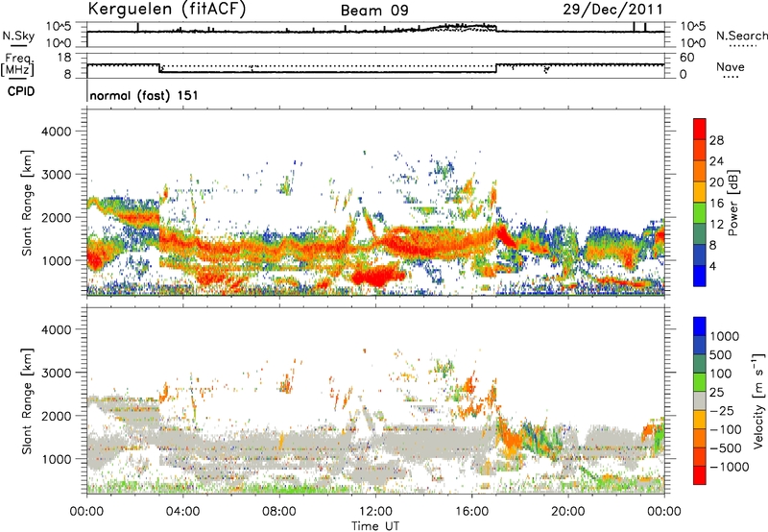Click the 'N.Sky' legend label
Screen dimensions: 768x532
[x=18, y=36]
